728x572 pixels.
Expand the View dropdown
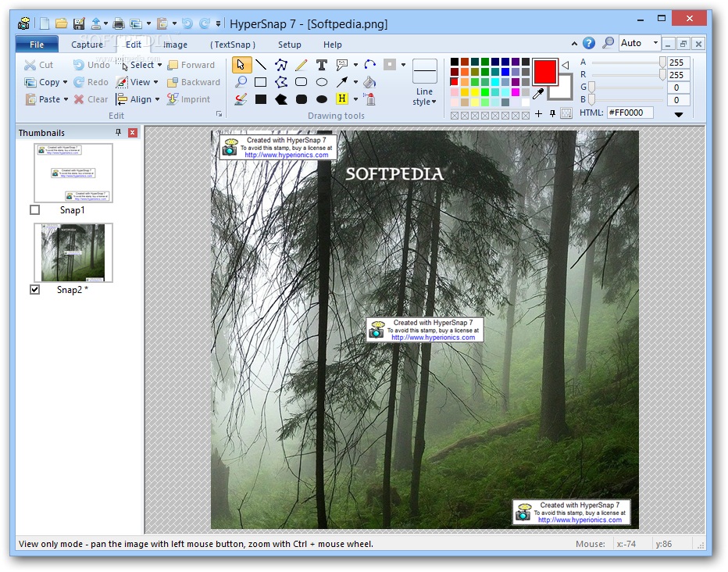tap(155, 82)
